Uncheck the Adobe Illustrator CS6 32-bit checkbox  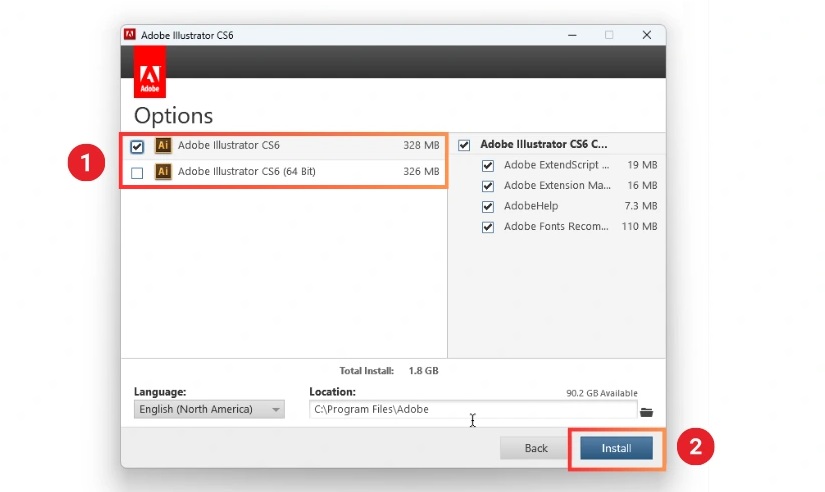(137, 146)
